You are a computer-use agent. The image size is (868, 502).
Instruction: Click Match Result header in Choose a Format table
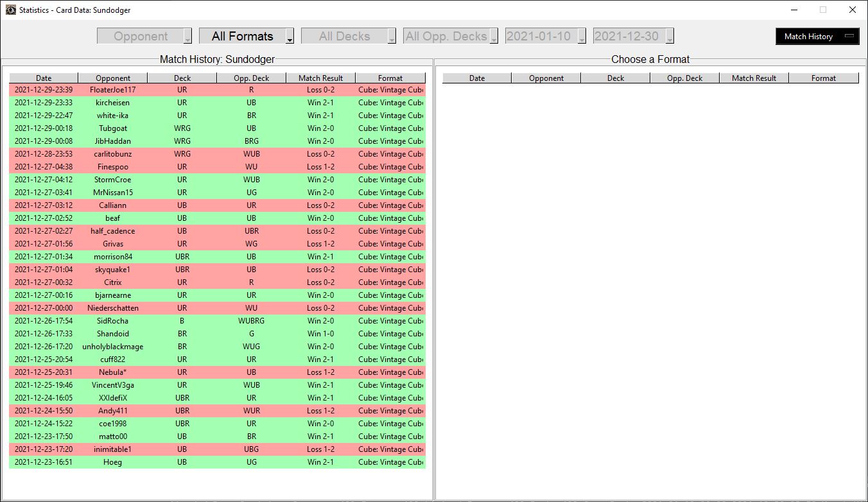click(x=754, y=78)
